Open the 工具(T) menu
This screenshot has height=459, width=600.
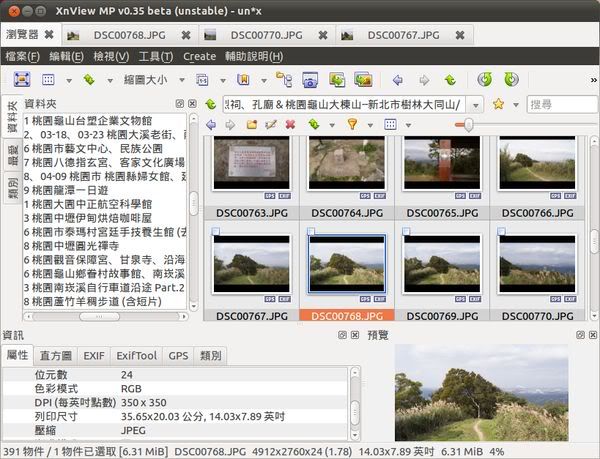[156, 57]
